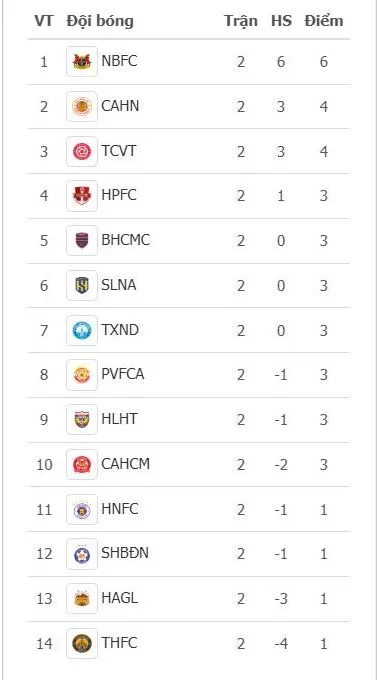Click the NBFC team logo

[82, 62]
